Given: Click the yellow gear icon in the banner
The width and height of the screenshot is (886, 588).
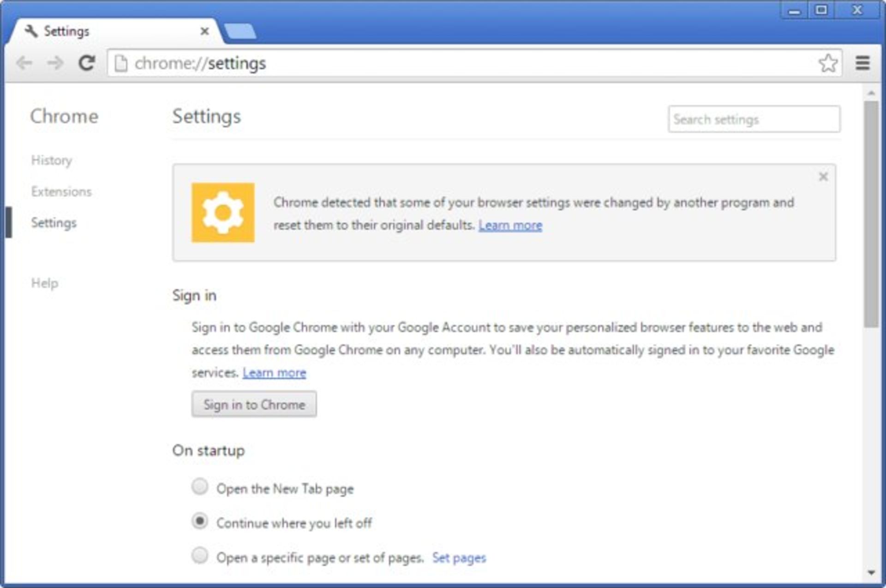Looking at the screenshot, I should [x=223, y=213].
